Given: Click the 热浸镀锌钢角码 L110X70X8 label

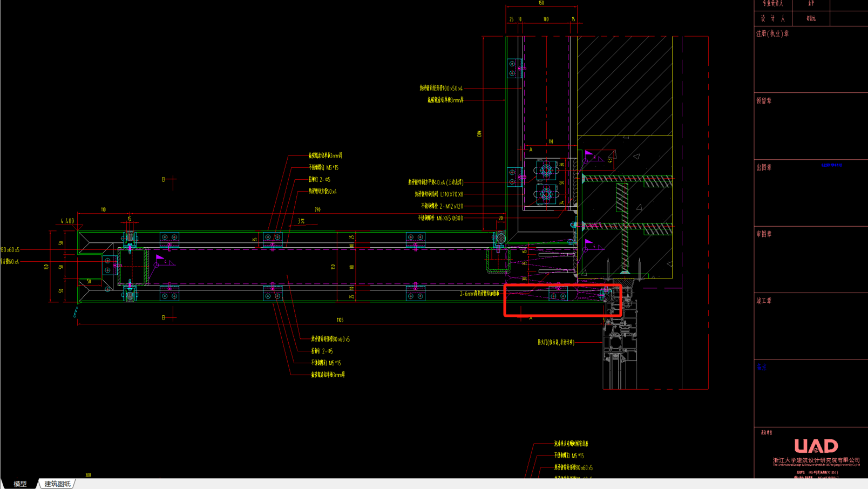Looking at the screenshot, I should click(439, 194).
